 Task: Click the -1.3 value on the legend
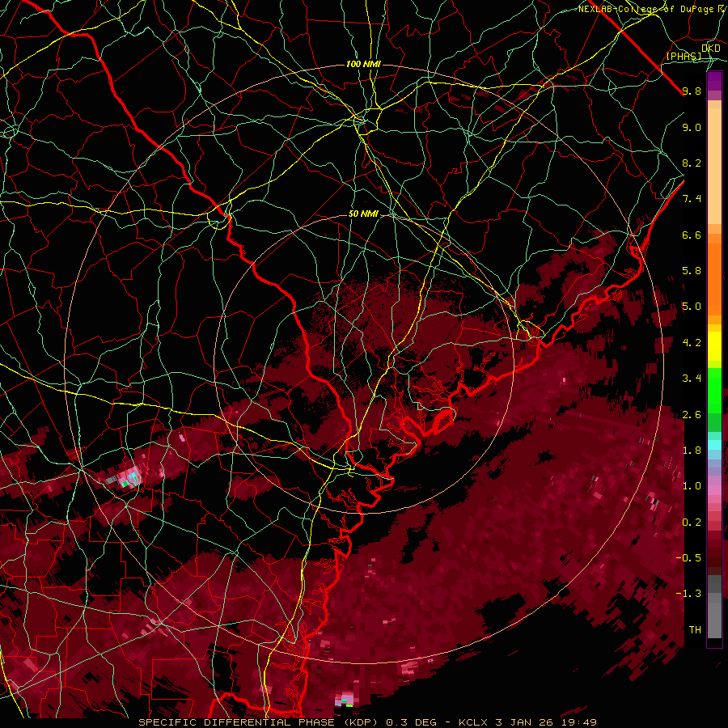tap(688, 594)
